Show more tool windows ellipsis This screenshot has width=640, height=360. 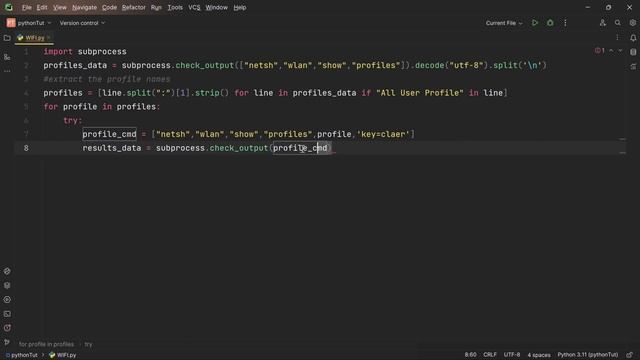pyautogui.click(x=7, y=71)
